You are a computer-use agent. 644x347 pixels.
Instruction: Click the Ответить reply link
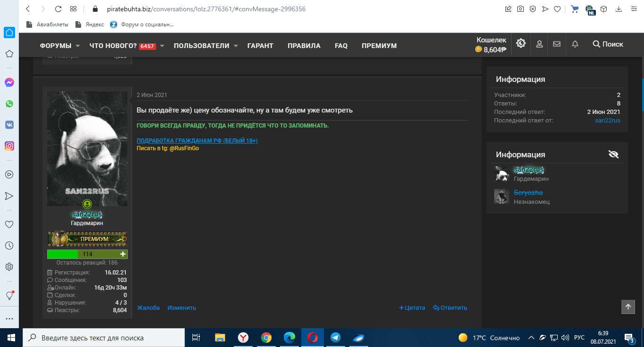coord(450,308)
